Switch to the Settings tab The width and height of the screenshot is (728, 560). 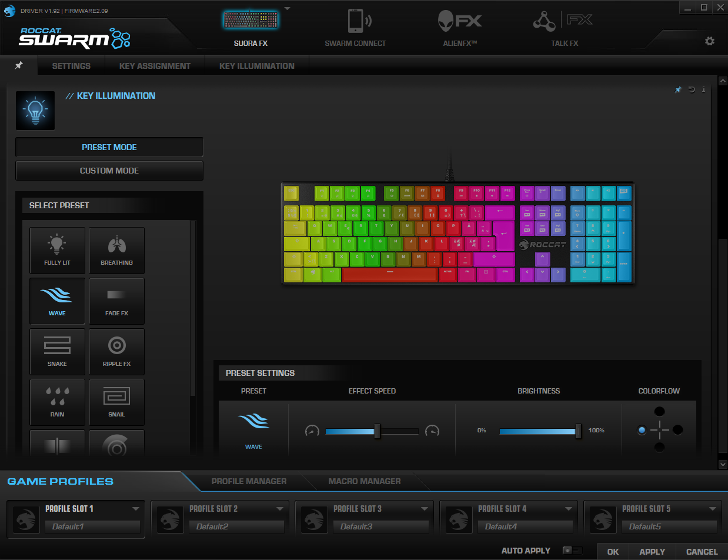[71, 66]
